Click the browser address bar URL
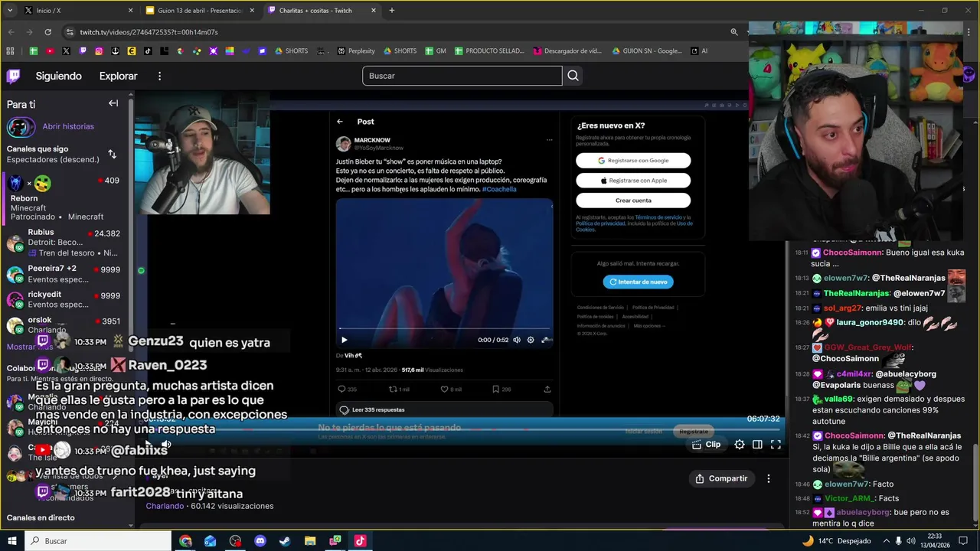 (149, 32)
